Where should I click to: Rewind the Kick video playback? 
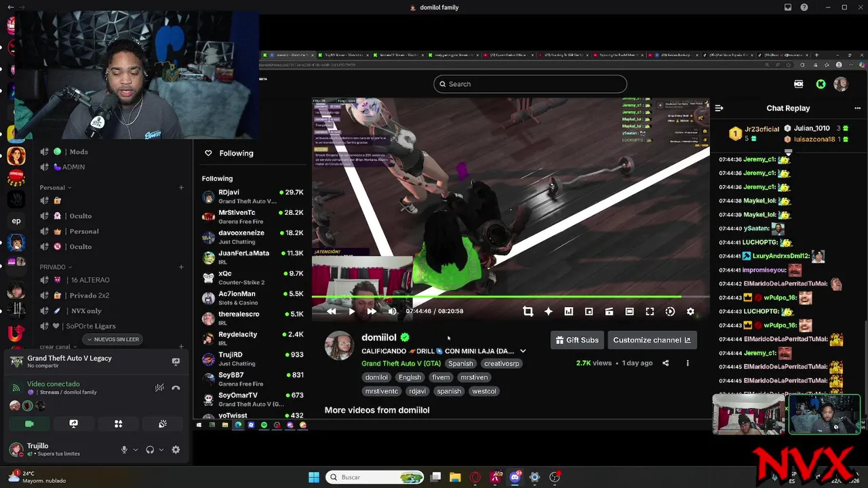331,311
